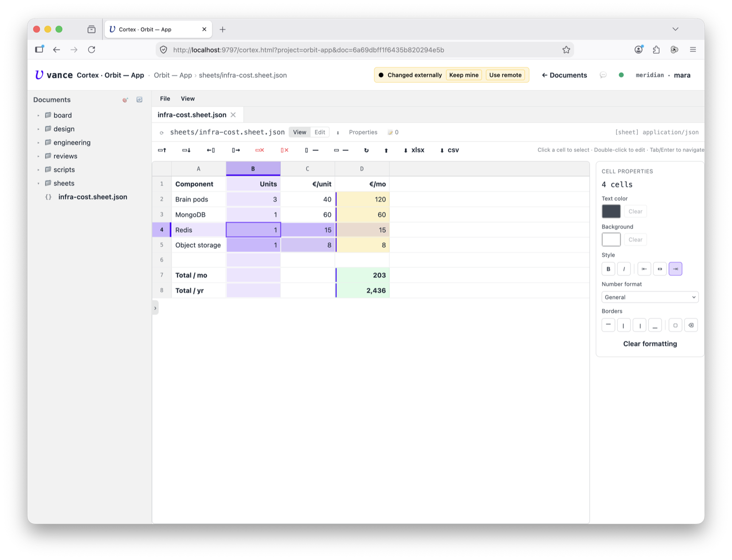
Task: Click the reload icon before the file path
Action: click(161, 133)
